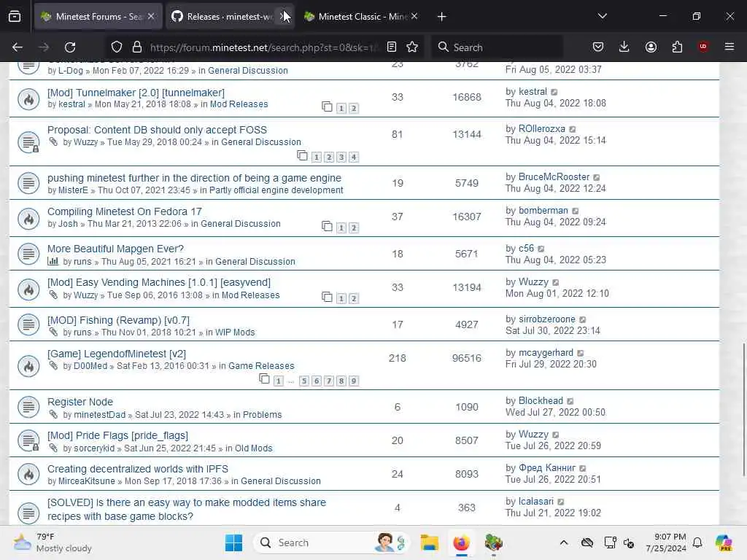The height and width of the screenshot is (560, 747).
Task: Go to page 4 of Content DB topic
Action: click(354, 157)
